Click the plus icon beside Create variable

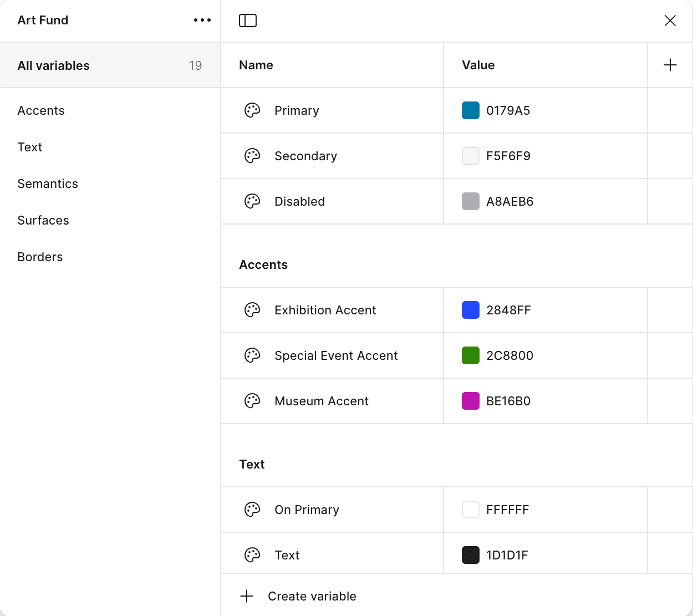coord(247,596)
